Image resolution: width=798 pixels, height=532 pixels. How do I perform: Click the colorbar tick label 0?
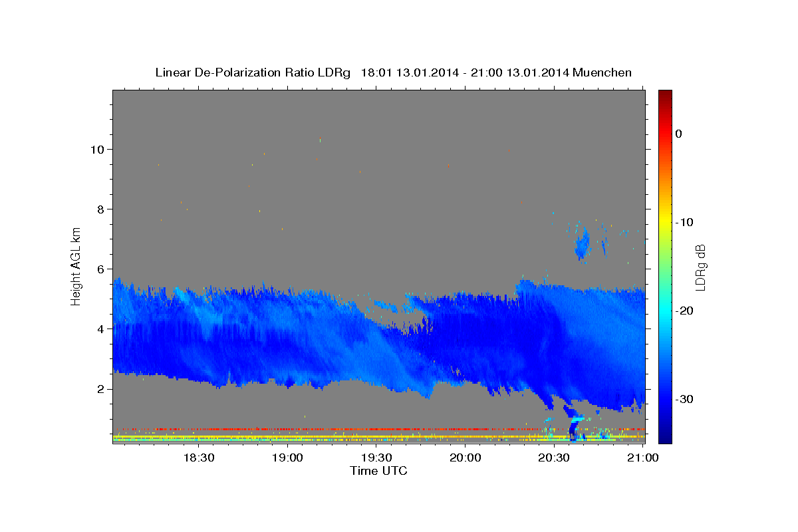pos(679,134)
